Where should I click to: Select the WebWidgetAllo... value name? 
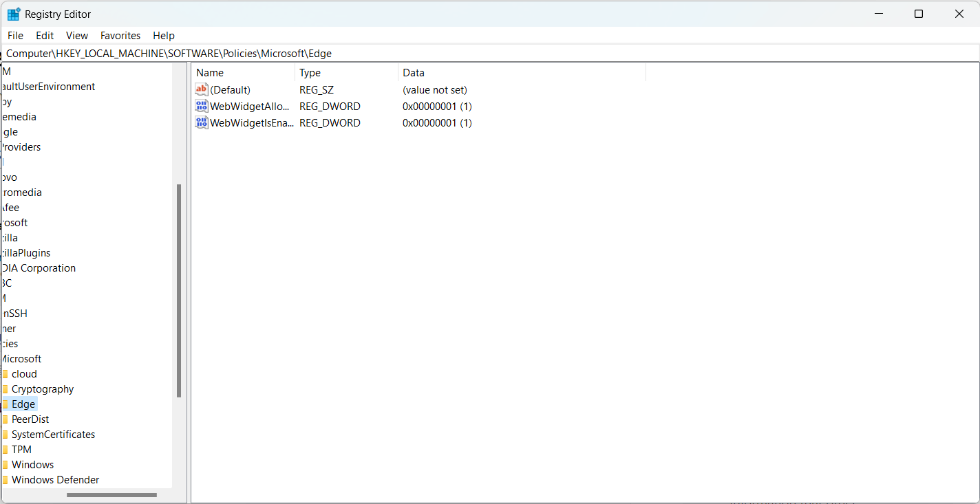pos(250,107)
